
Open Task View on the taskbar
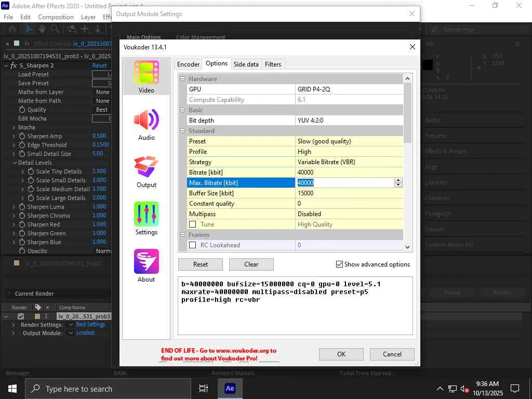tap(203, 389)
